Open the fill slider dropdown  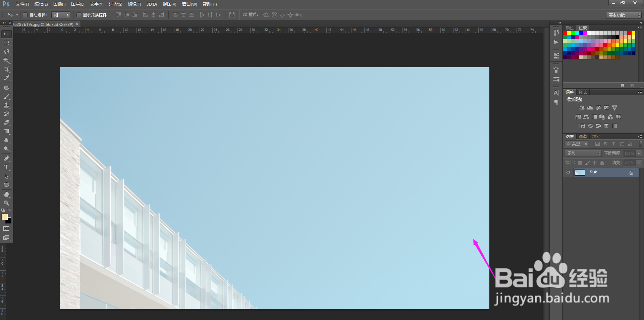[639, 163]
